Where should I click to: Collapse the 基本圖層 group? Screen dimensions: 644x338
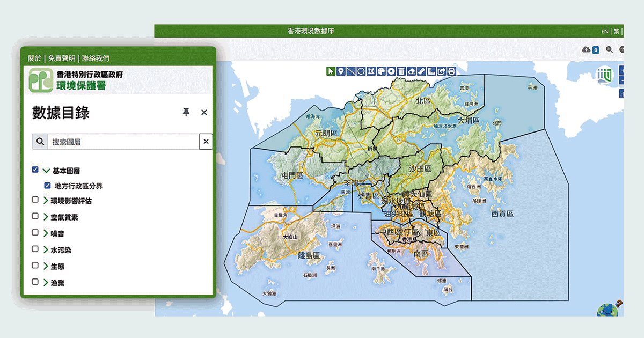[46, 171]
